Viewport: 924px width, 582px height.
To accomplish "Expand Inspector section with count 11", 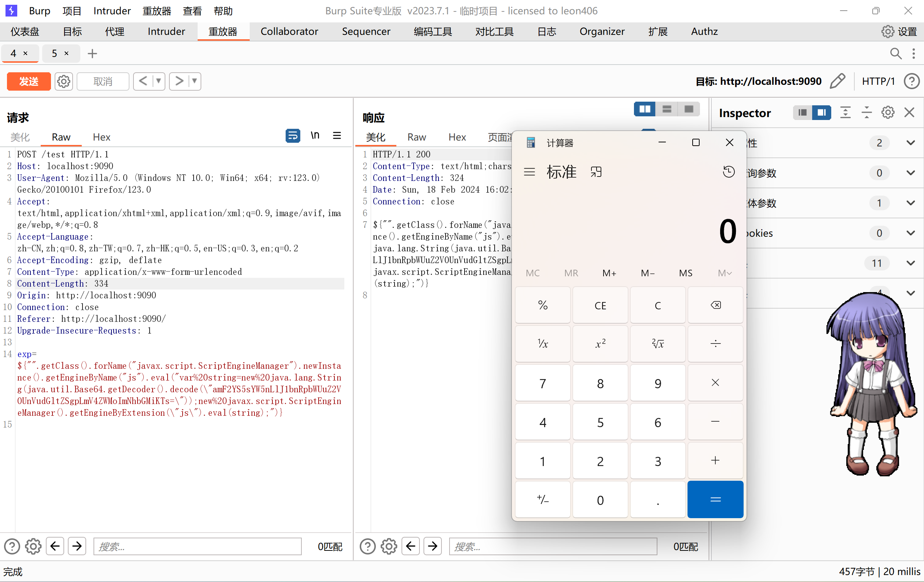I will click(910, 263).
